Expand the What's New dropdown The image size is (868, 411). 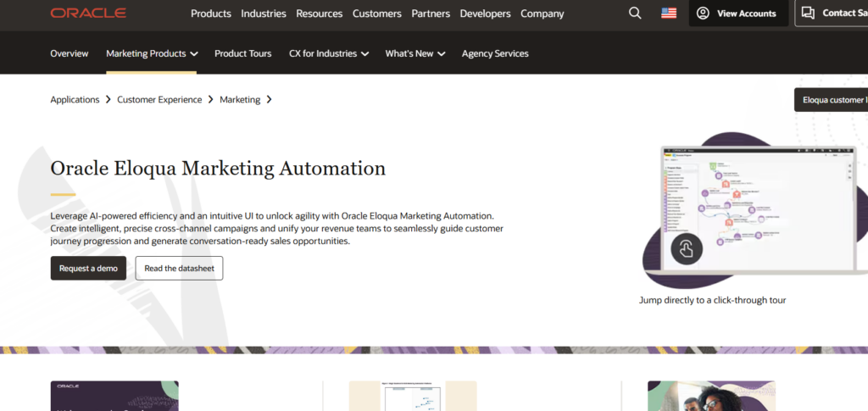click(442, 53)
